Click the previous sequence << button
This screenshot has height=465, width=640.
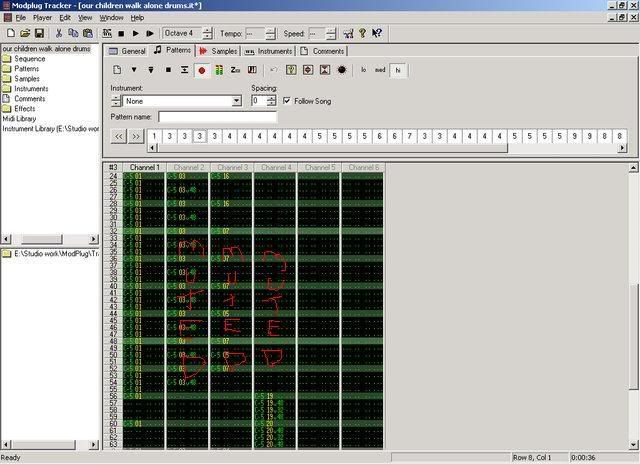tap(118, 136)
